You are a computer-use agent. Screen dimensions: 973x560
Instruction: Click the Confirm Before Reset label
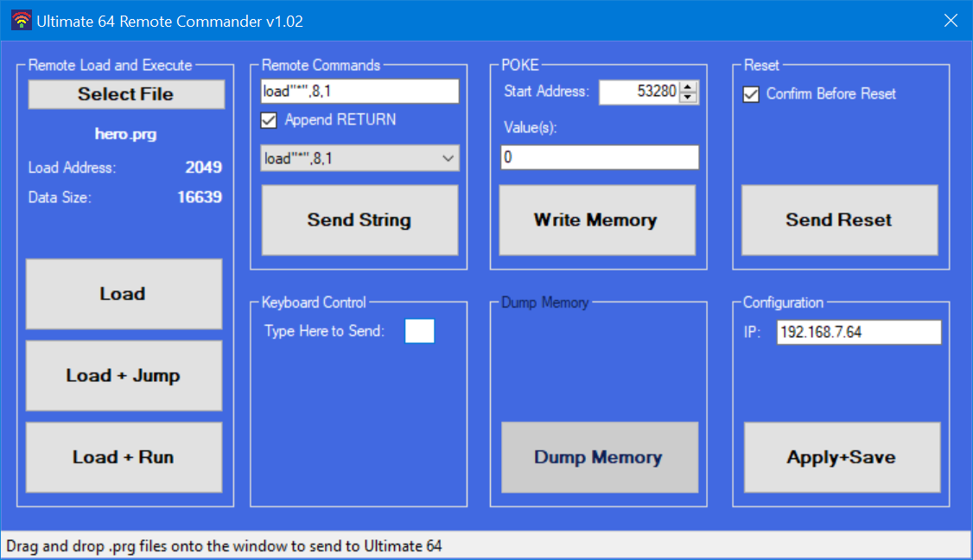click(831, 93)
